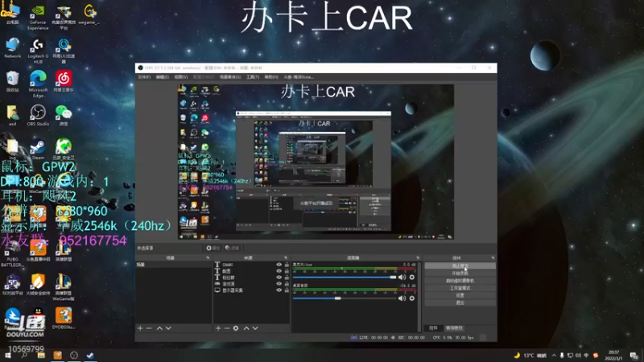644x362 pixels.
Task: Open the Logitech G HUB desktop shortcut
Action: point(38,51)
